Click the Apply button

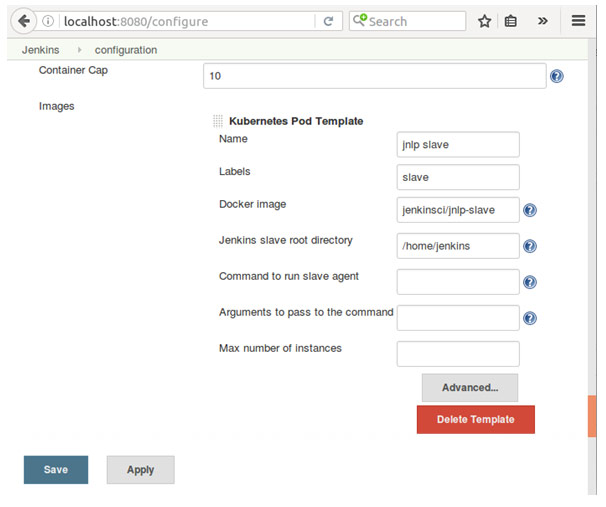(x=141, y=470)
